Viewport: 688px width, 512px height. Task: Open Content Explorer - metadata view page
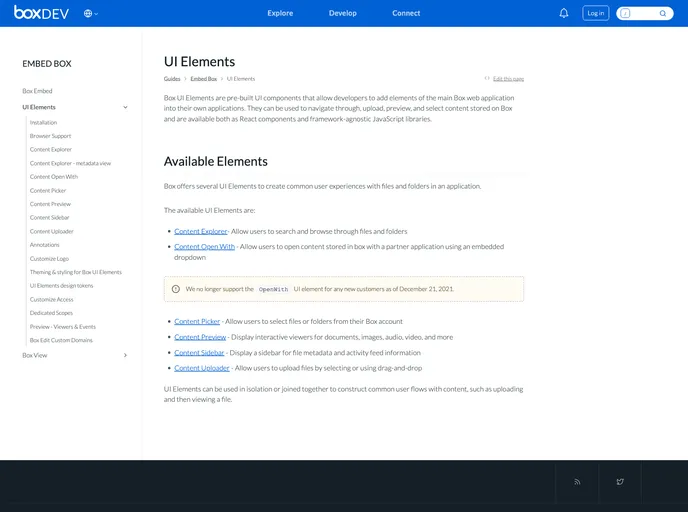click(x=70, y=163)
